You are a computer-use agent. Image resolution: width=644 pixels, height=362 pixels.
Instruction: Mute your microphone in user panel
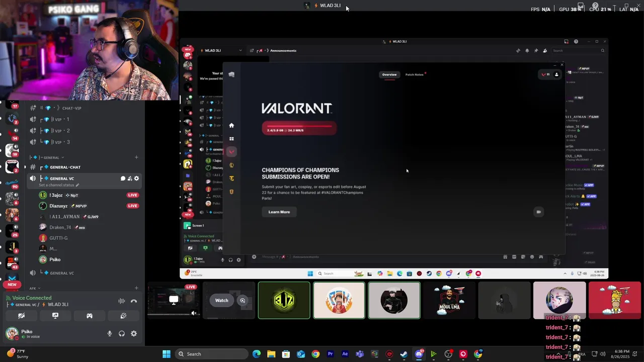tap(110, 333)
